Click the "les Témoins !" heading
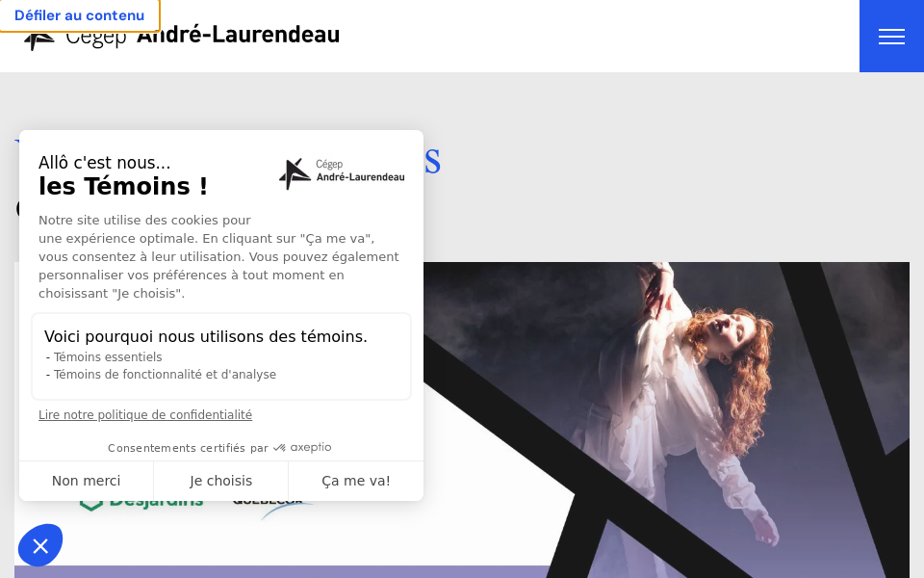The height and width of the screenshot is (578, 924). click(122, 186)
